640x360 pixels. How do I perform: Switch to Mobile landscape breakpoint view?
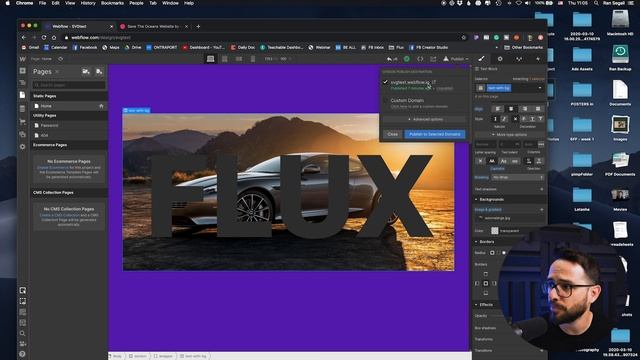tap(239, 59)
